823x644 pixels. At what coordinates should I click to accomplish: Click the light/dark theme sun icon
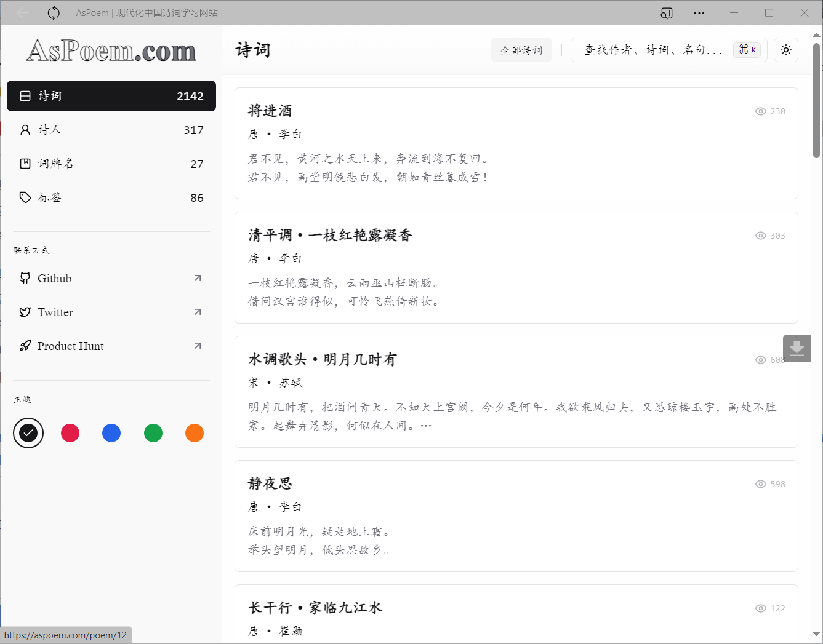tap(785, 50)
